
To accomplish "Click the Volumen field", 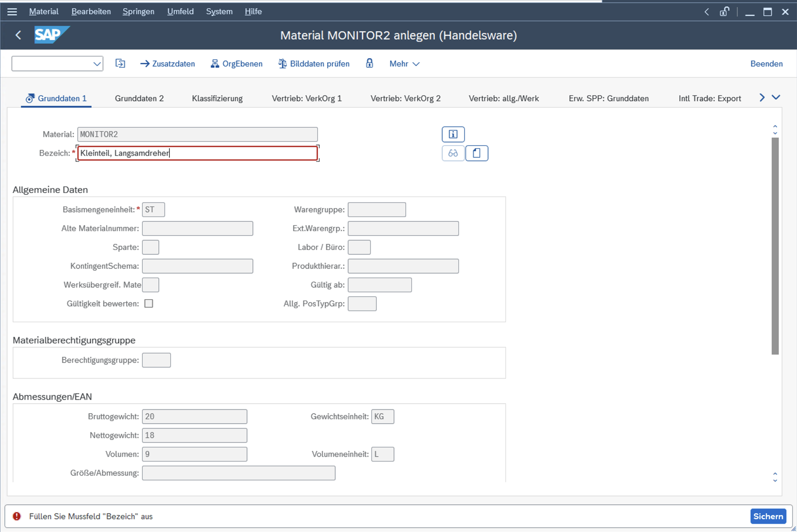I will pyautogui.click(x=194, y=454).
